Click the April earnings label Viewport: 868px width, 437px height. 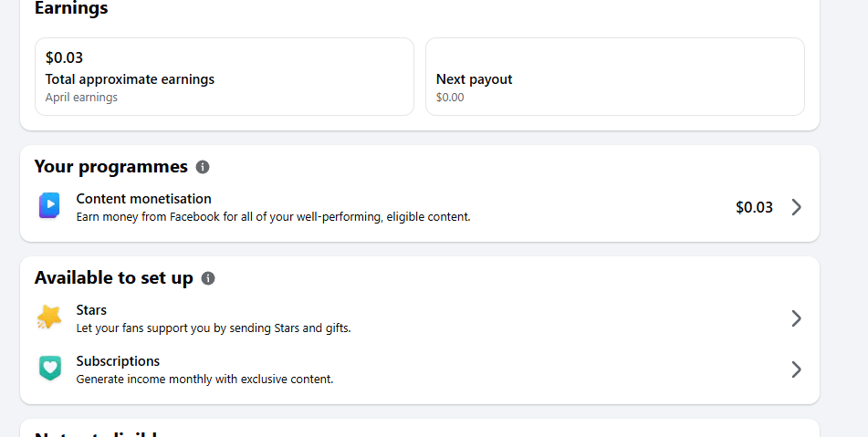click(x=81, y=98)
